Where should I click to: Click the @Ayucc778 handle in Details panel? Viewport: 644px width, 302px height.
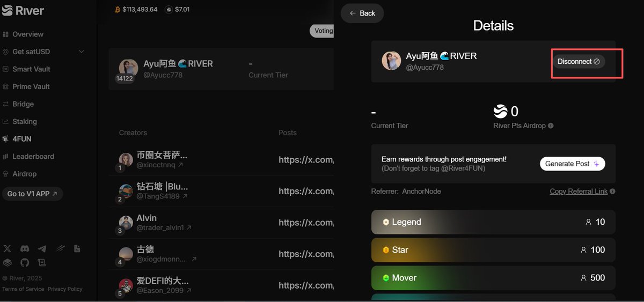(x=425, y=68)
